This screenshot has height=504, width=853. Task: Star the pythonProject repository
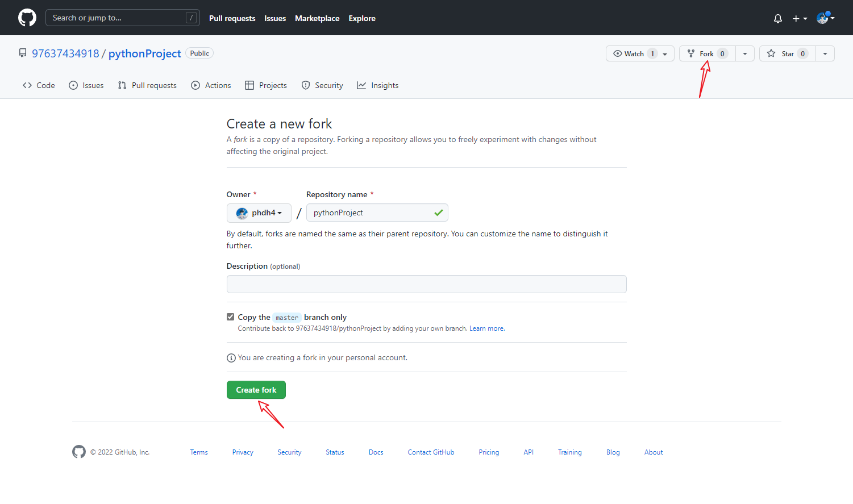(x=788, y=53)
